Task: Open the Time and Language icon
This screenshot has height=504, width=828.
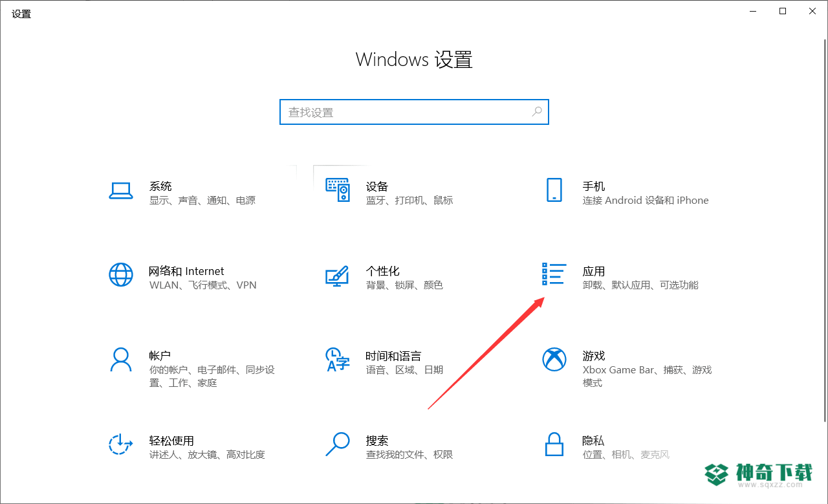Action: pos(338,360)
